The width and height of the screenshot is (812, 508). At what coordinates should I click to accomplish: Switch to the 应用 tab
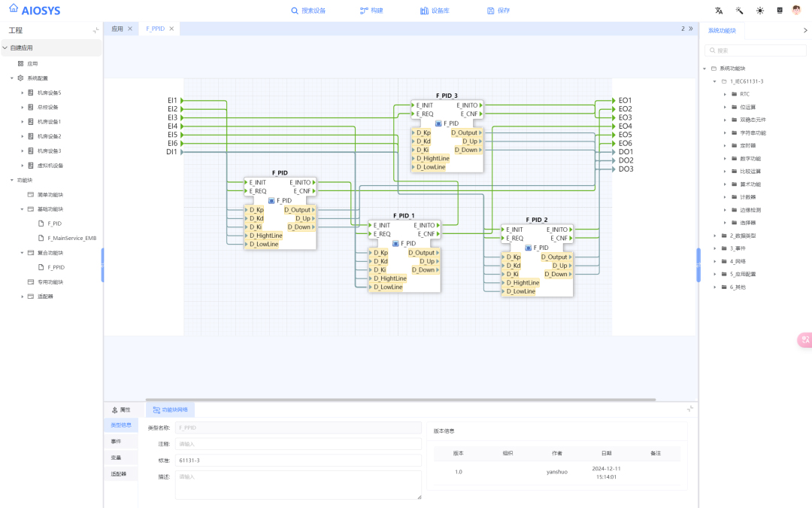point(117,29)
